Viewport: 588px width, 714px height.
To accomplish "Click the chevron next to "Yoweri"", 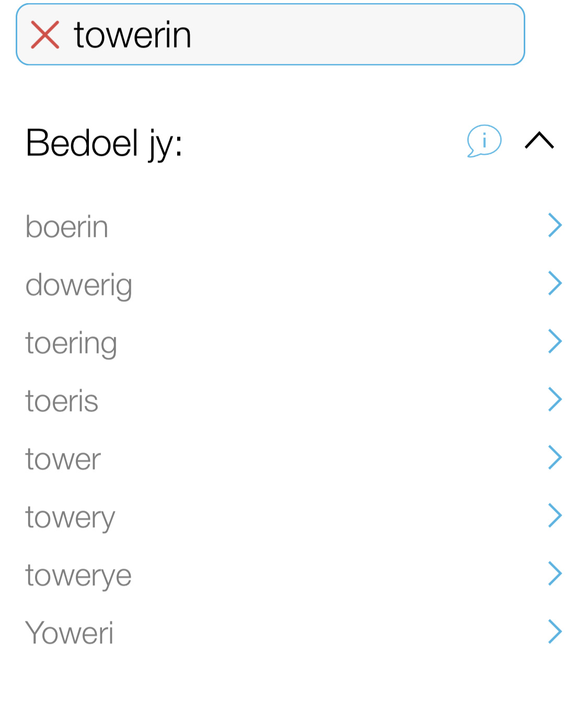I will pyautogui.click(x=555, y=632).
